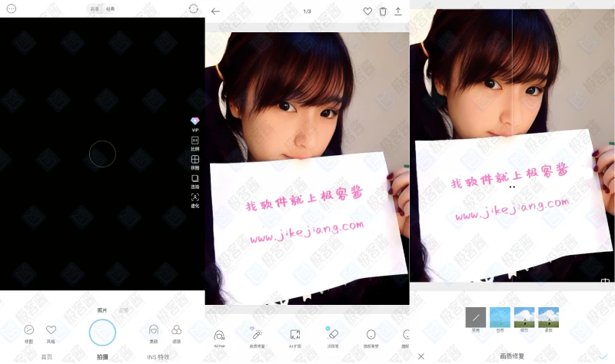Click the before/after comparison slider handle
The height and width of the screenshot is (364, 615).
click(512, 187)
